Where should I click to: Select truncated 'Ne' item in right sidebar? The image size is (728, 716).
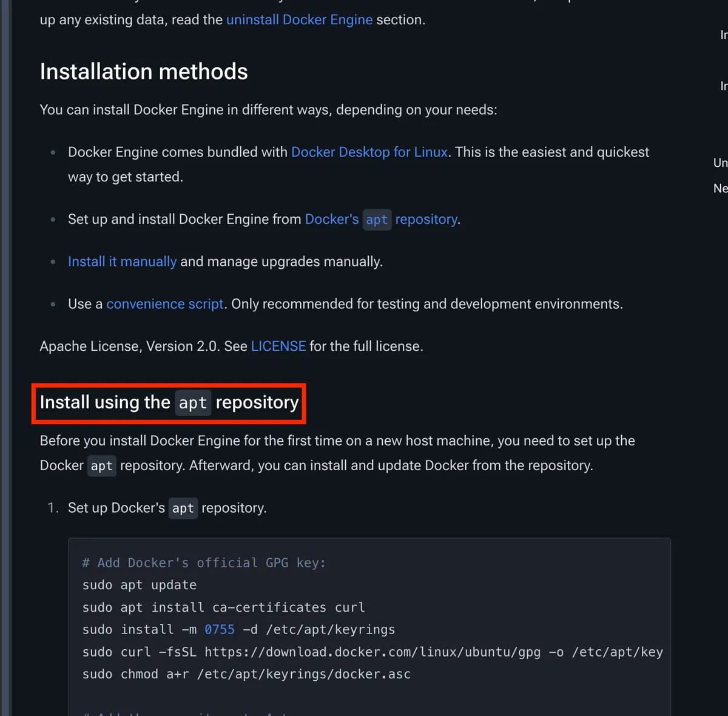pos(720,188)
